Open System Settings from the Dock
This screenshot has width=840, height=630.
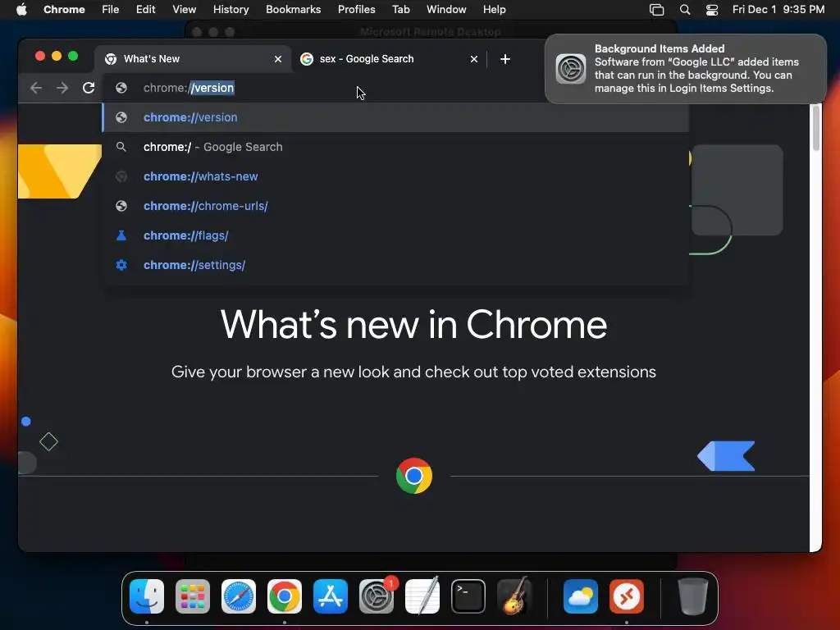tap(377, 596)
